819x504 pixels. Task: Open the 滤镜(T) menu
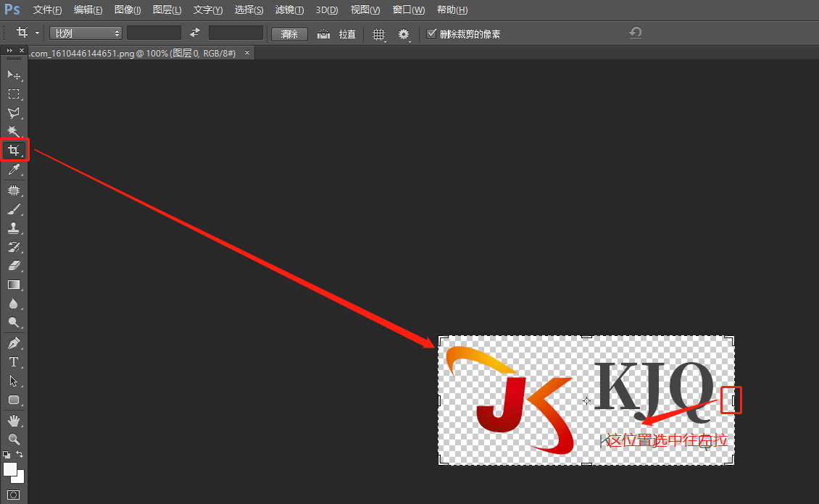click(289, 10)
